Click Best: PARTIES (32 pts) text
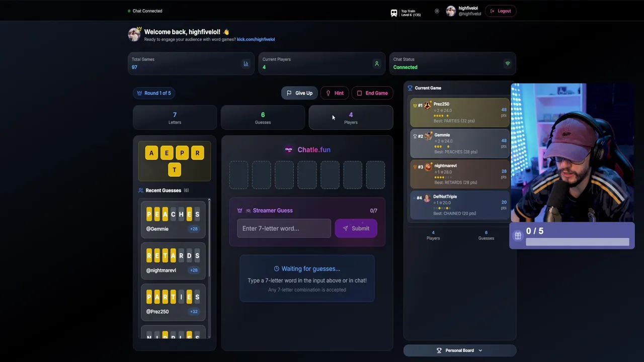This screenshot has width=644, height=362. coord(454,121)
